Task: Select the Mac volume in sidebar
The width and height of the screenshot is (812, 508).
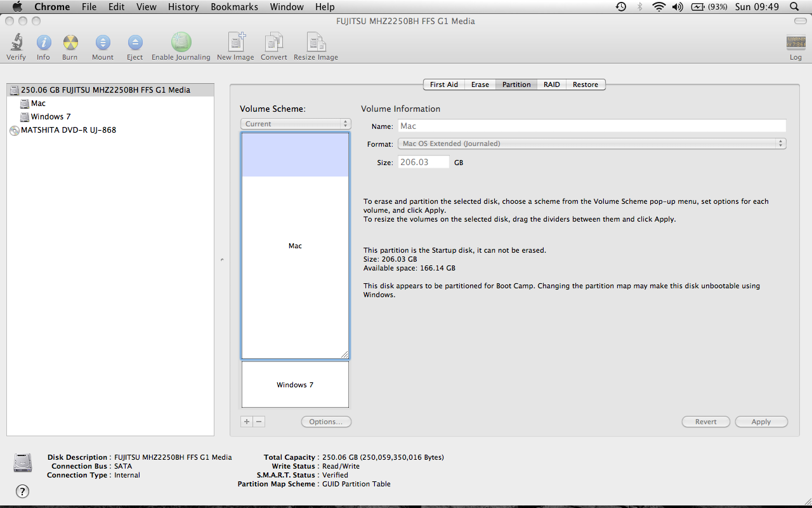Action: pos(110,104)
